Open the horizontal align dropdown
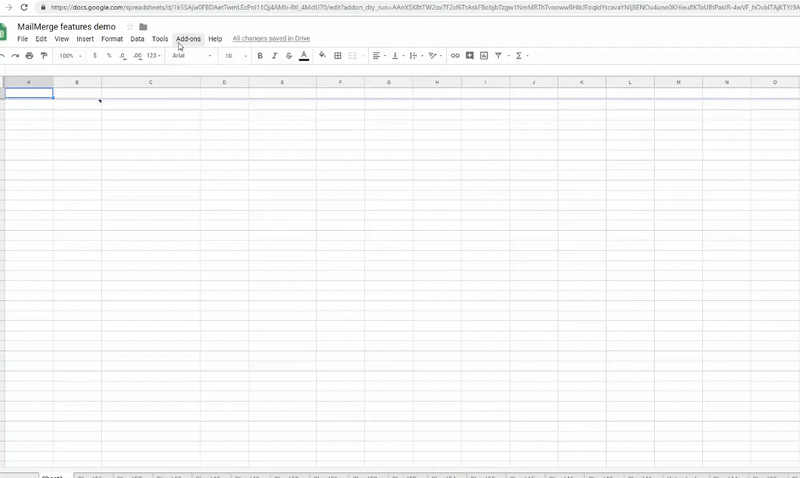The width and height of the screenshot is (800, 478). tap(379, 56)
